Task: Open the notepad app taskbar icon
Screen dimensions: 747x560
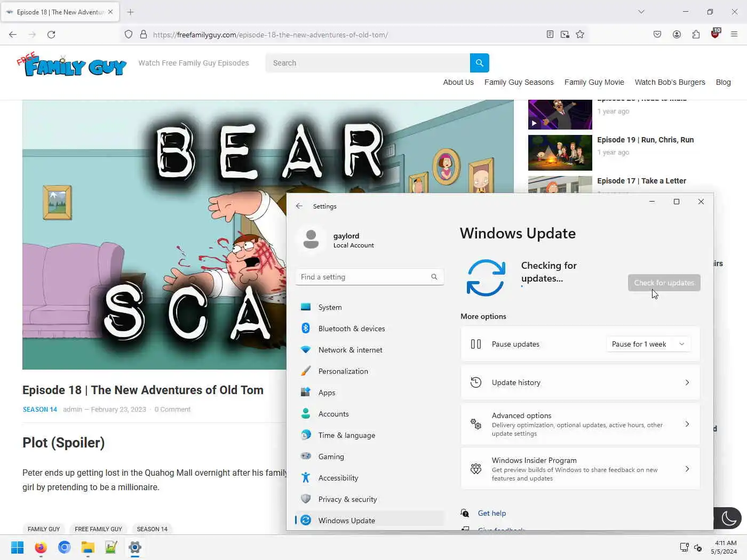Action: [x=111, y=547]
